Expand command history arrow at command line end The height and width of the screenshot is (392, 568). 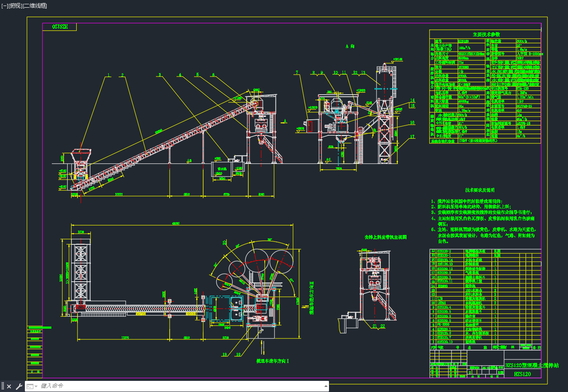point(325,386)
